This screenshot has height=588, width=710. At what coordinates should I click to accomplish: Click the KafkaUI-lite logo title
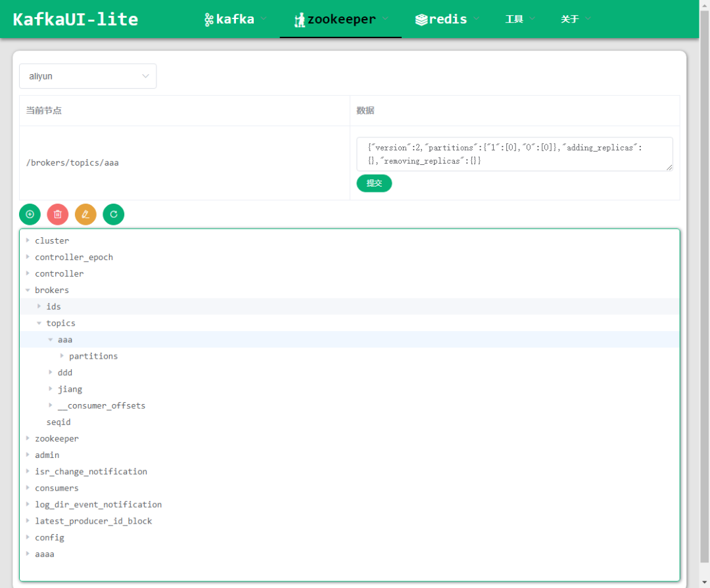tap(76, 19)
